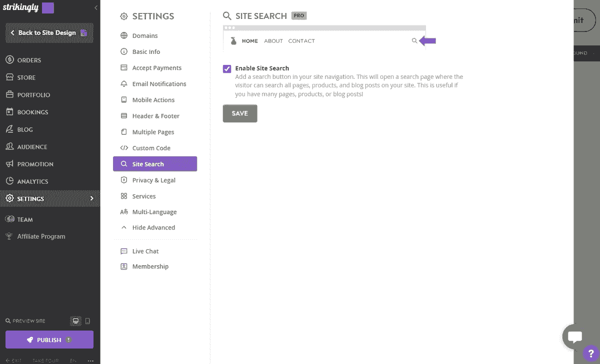Click the Save button
Screen dimensions: 600x364
click(x=240, y=113)
